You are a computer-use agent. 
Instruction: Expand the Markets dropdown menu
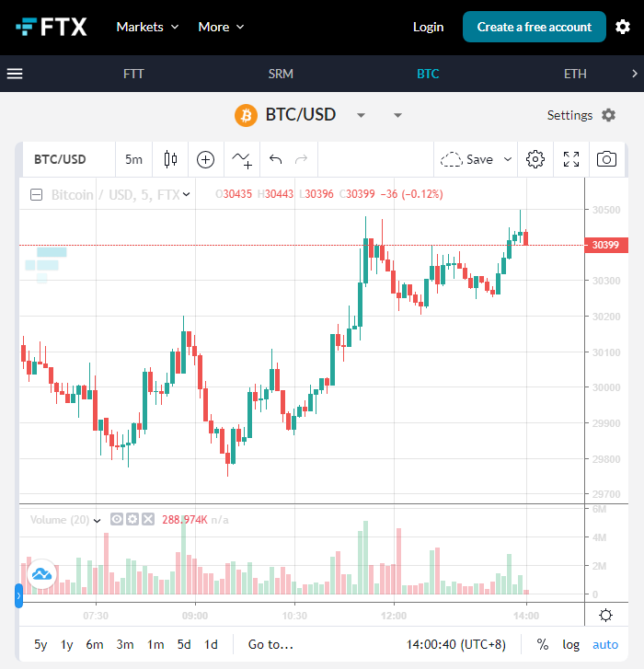[147, 27]
